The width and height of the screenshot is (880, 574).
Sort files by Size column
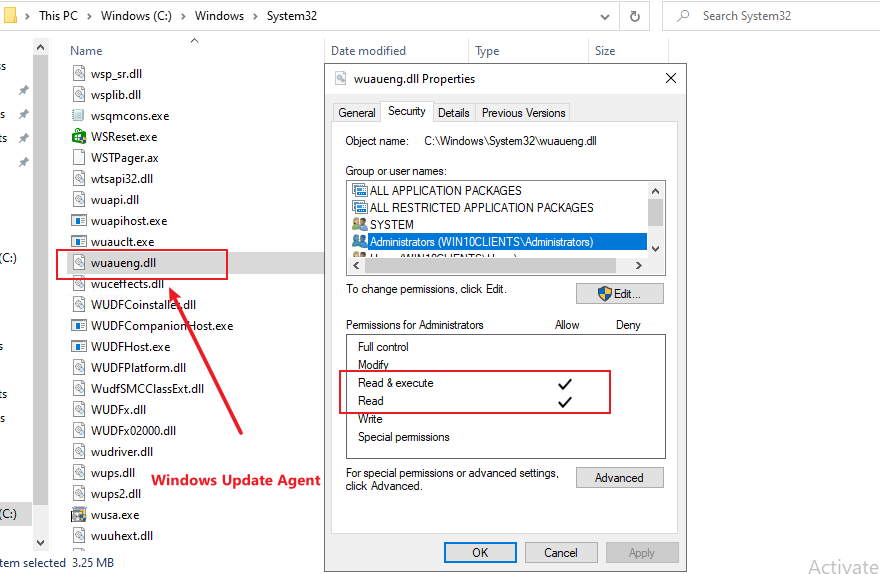(605, 50)
